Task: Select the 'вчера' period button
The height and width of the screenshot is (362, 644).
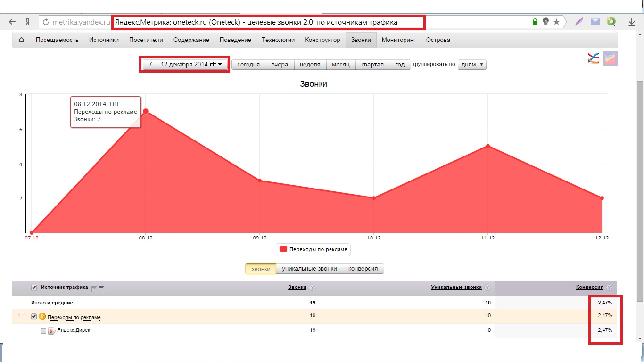Action: [x=280, y=65]
